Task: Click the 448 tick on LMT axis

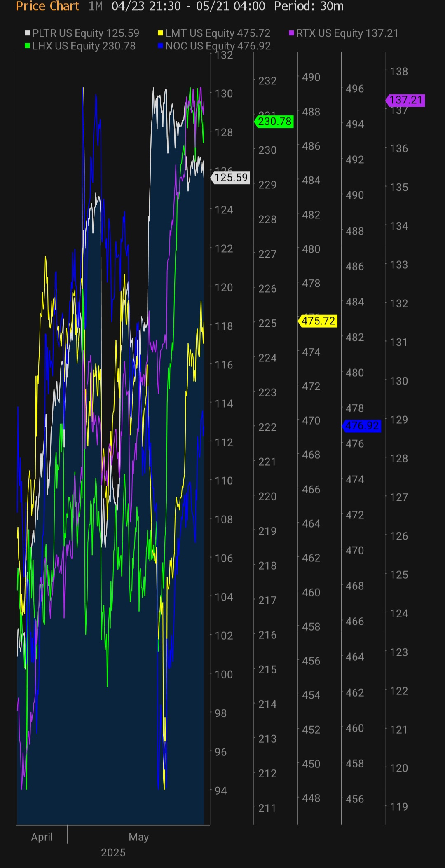Action: [x=311, y=798]
